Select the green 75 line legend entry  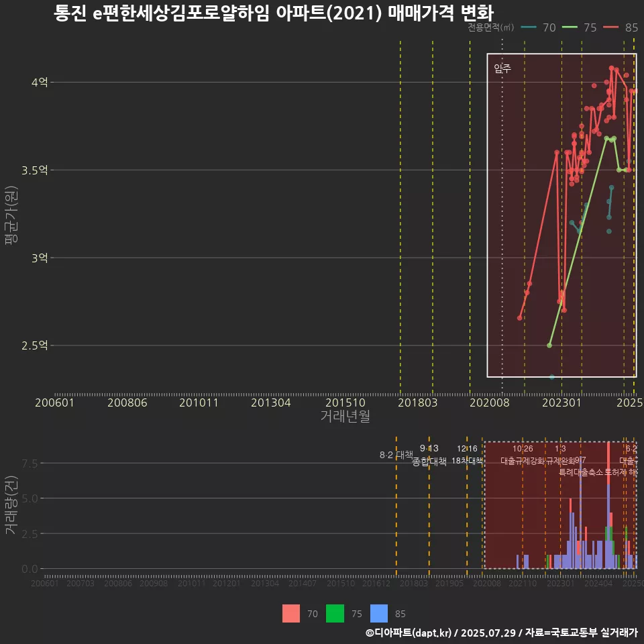(579, 28)
